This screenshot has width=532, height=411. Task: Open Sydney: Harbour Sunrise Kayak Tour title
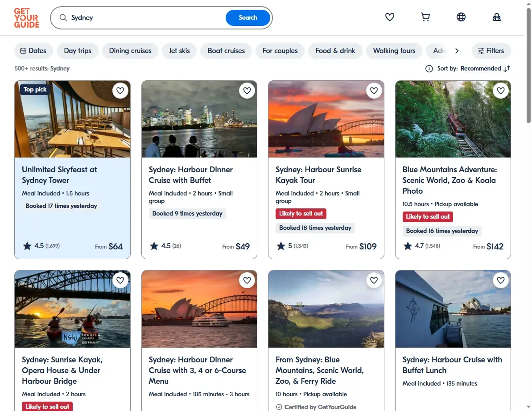click(x=318, y=175)
